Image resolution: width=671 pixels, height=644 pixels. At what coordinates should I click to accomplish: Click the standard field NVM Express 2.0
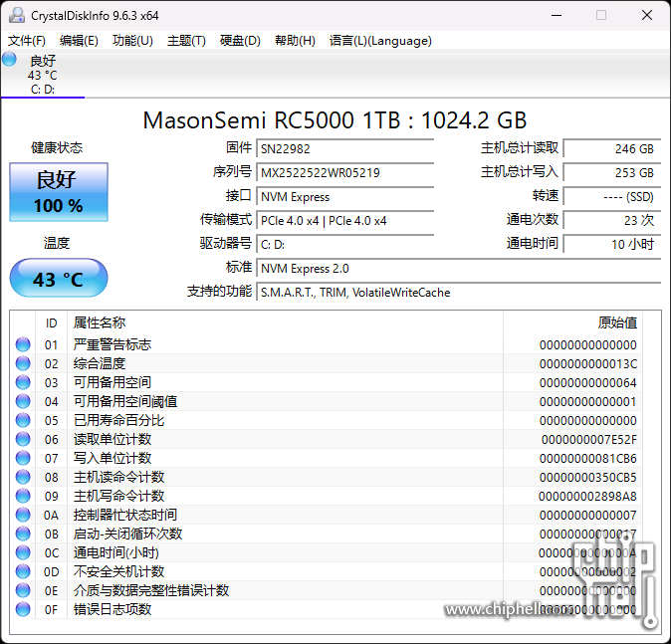pyautogui.click(x=459, y=269)
